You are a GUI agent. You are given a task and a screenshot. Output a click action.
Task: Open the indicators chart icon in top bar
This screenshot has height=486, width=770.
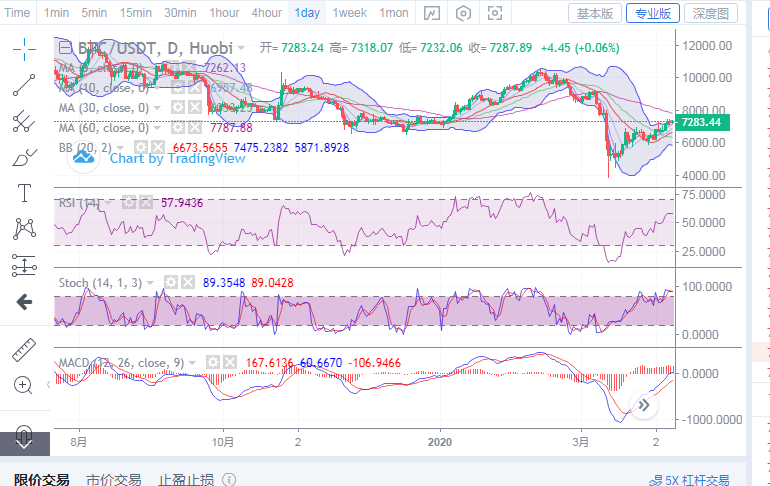tap(431, 13)
